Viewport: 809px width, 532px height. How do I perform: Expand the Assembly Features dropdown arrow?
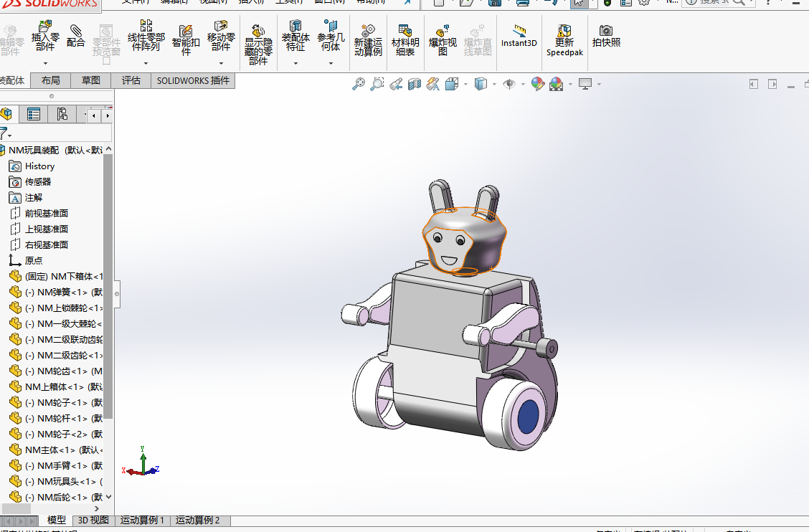click(295, 64)
